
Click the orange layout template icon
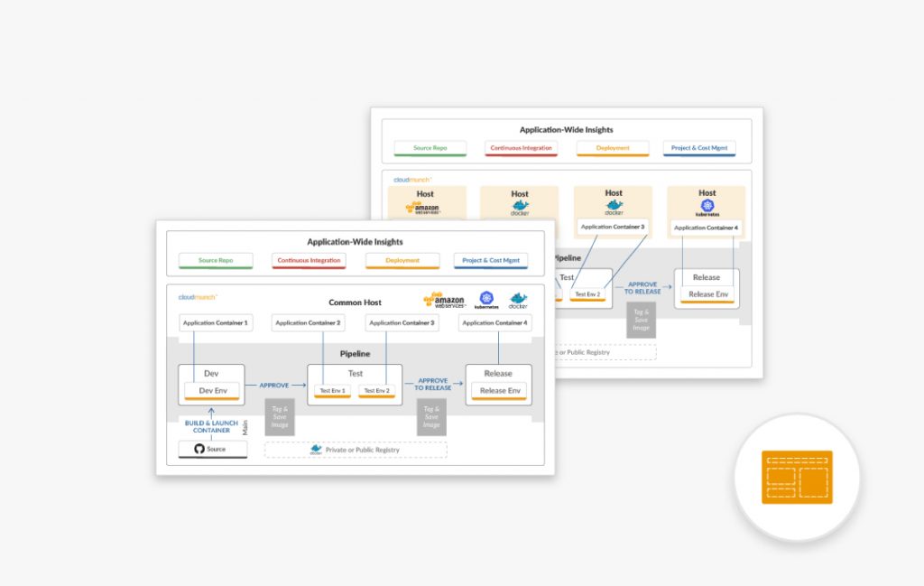(797, 477)
